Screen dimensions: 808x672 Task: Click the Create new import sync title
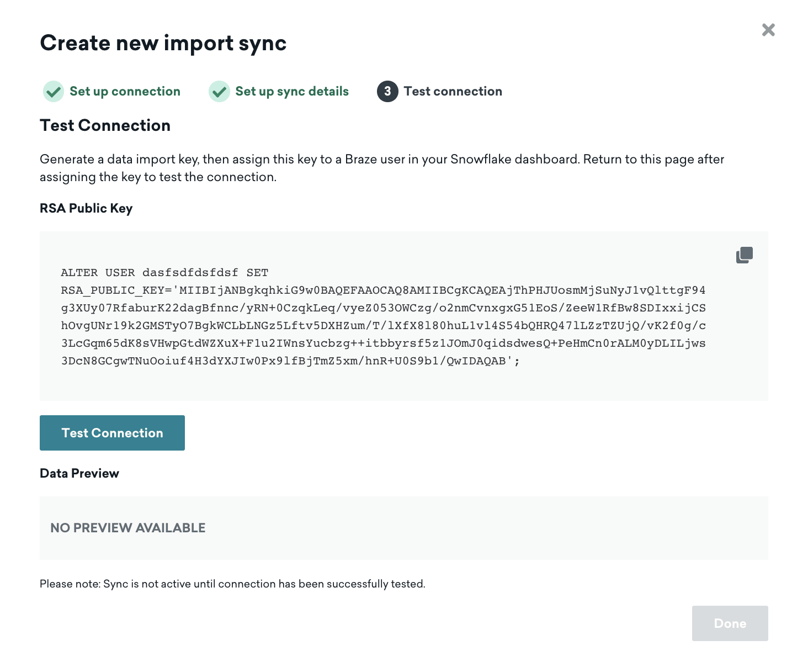[x=163, y=43]
